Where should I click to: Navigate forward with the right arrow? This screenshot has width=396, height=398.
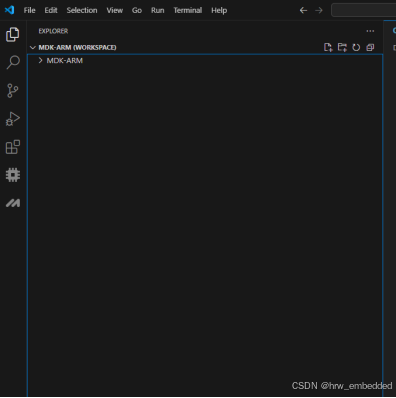[319, 10]
